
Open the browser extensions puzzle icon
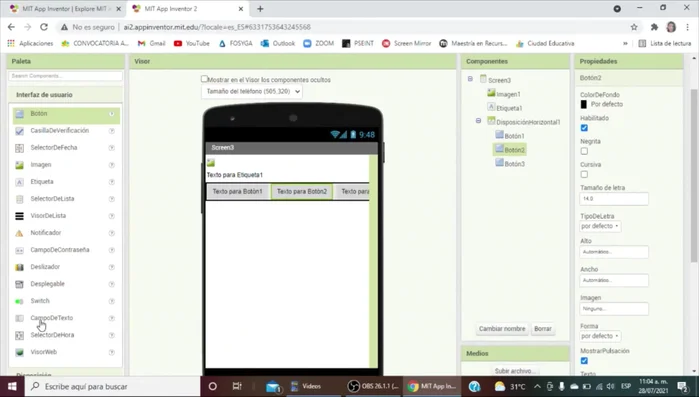pos(654,27)
